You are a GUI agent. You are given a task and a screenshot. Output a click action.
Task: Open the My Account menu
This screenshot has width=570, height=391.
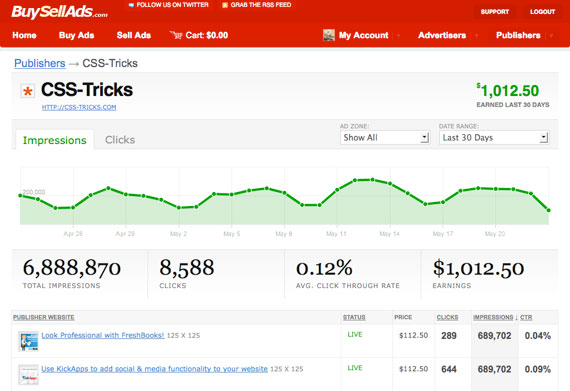(x=364, y=35)
